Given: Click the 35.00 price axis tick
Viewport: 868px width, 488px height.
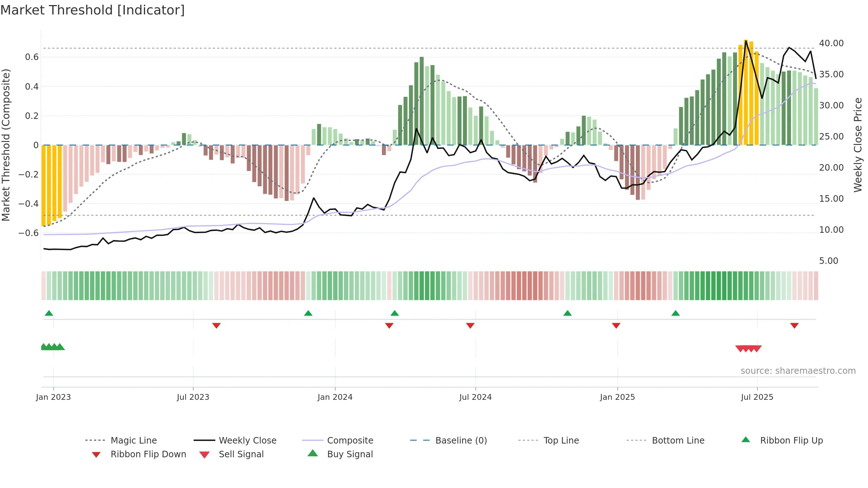Looking at the screenshot, I should click(x=831, y=74).
